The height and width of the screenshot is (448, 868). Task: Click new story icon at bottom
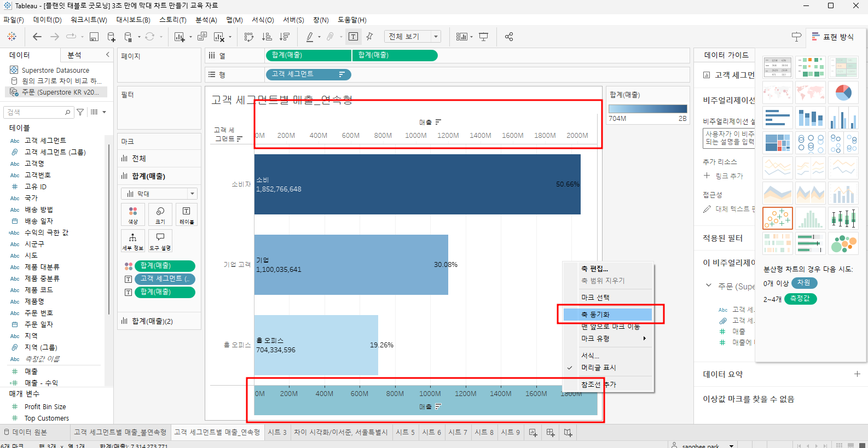coord(568,432)
